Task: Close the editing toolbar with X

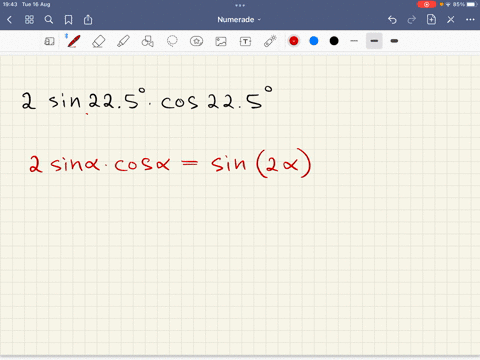Action: pyautogui.click(x=451, y=20)
